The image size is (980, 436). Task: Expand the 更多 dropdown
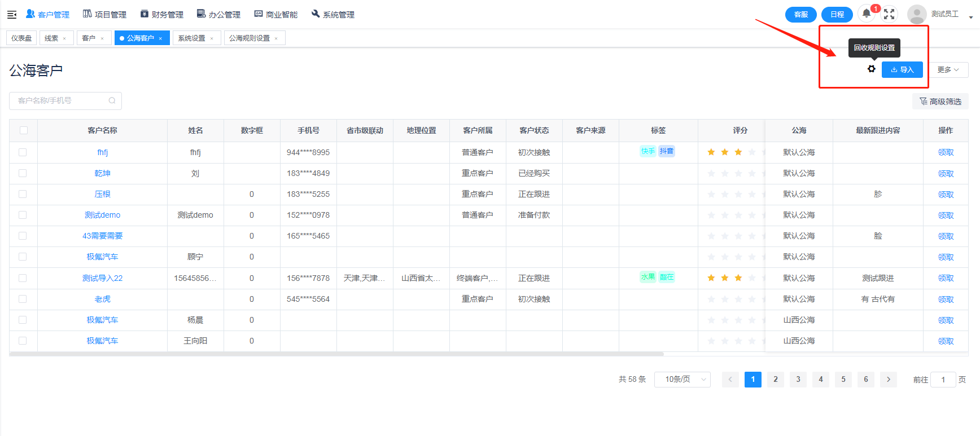click(x=948, y=70)
